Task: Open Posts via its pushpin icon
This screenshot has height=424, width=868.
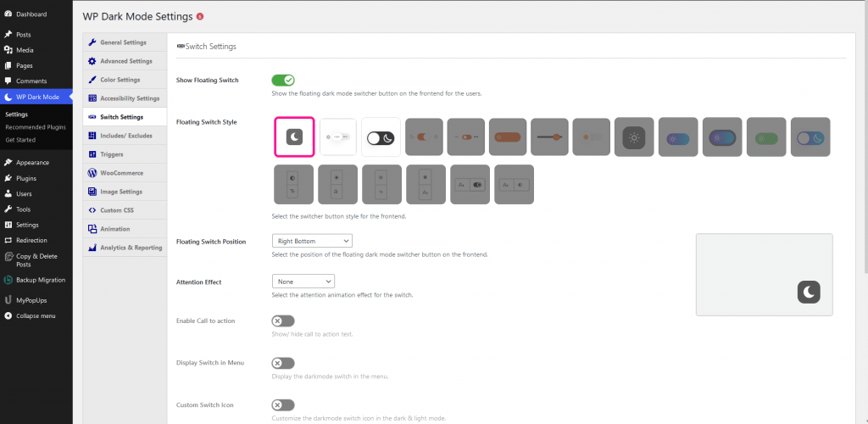Action: coord(8,34)
